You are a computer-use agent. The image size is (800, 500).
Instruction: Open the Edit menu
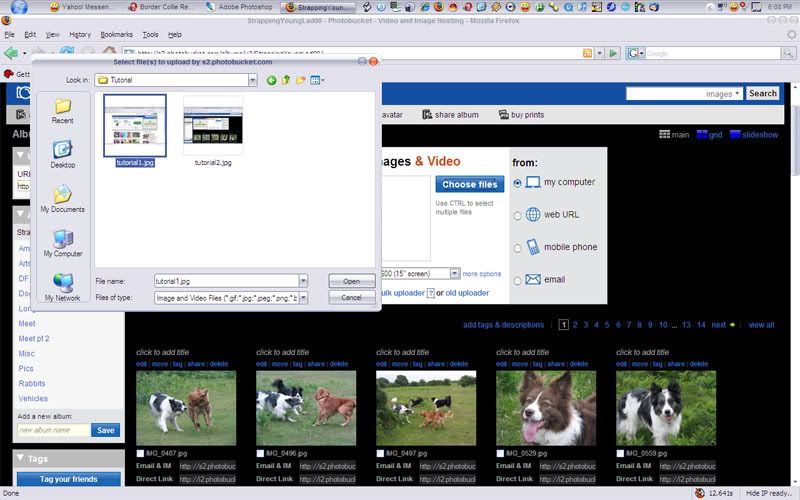[x=30, y=35]
